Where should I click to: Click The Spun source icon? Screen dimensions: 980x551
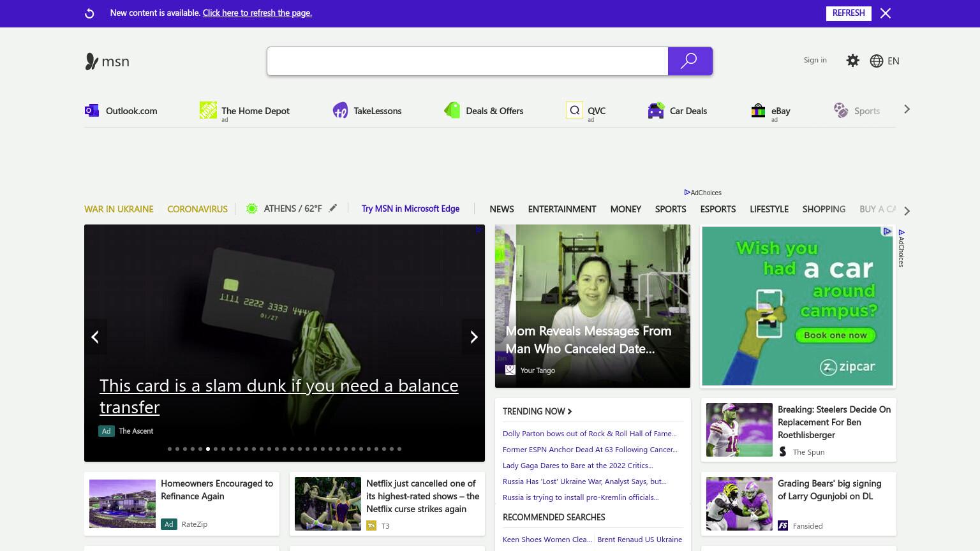(783, 452)
